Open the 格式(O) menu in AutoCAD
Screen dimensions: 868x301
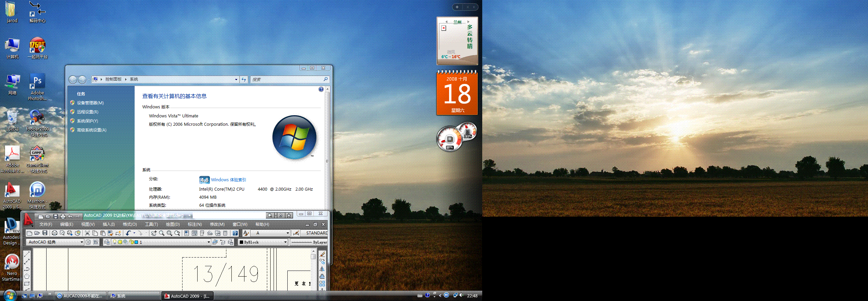(130, 224)
